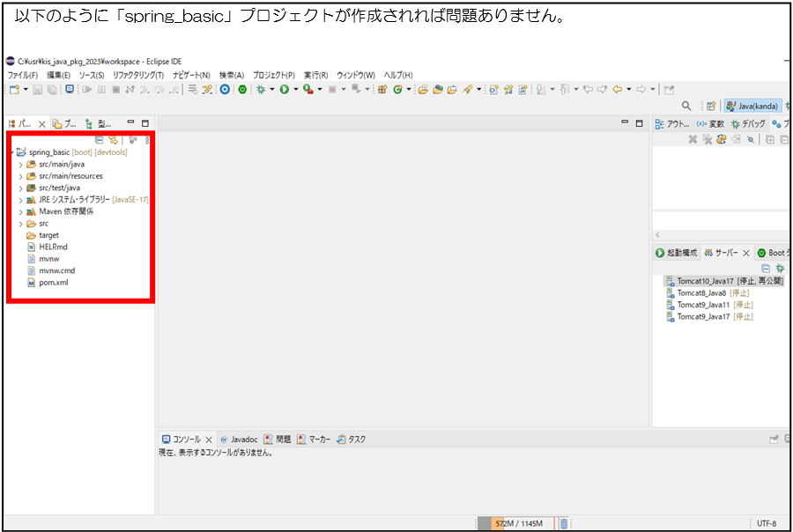793x532 pixels.
Task: Select Tomcat10_Java17 in server list
Action: tap(729, 281)
